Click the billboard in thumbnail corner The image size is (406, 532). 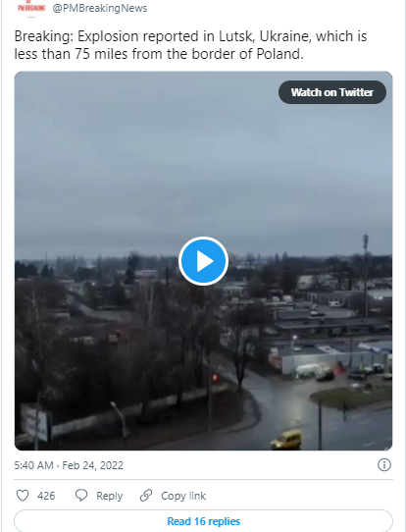(x=35, y=423)
